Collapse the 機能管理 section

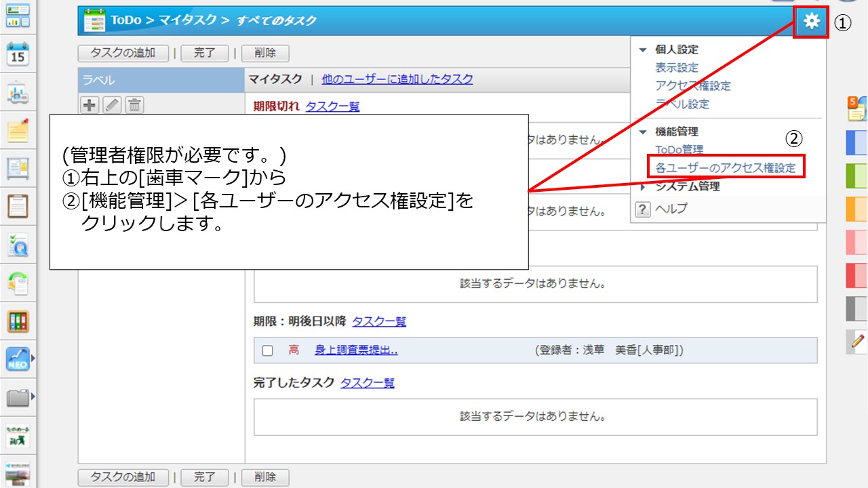pos(643,131)
